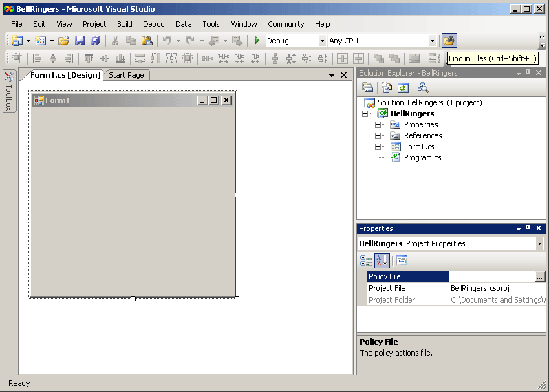
Task: Click the Cut scissors icon
Action: [x=115, y=41]
